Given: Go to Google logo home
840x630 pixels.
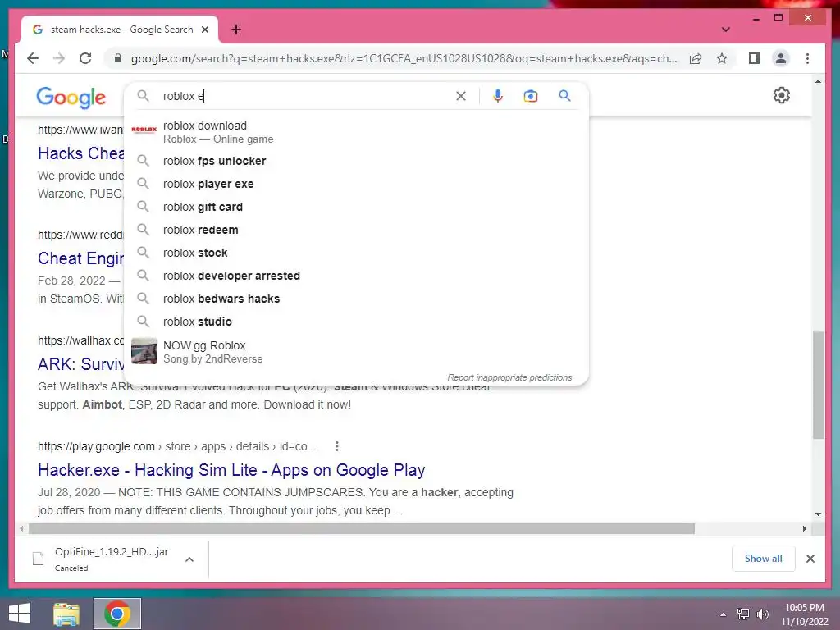Looking at the screenshot, I should [x=71, y=98].
